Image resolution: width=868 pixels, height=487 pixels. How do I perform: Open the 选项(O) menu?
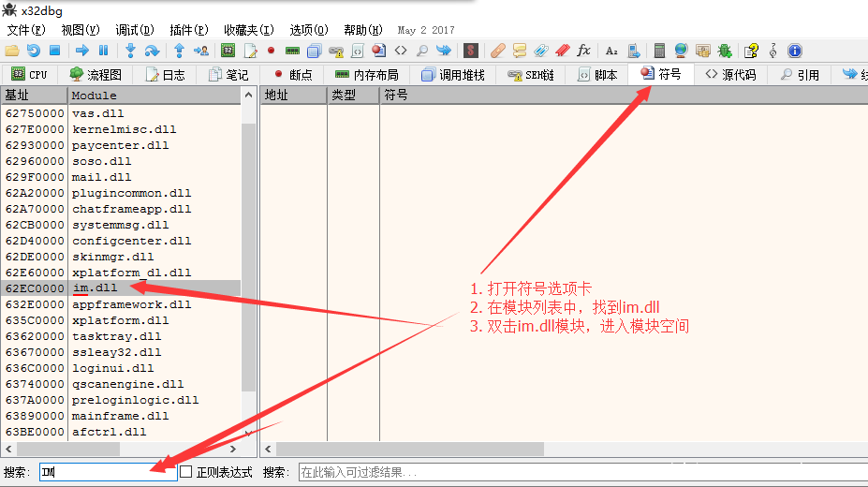pyautogui.click(x=308, y=30)
